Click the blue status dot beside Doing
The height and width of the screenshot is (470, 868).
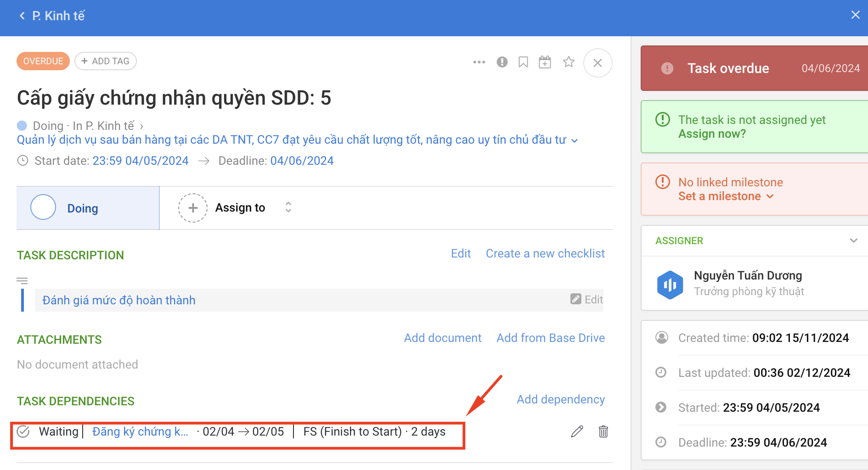click(x=22, y=125)
